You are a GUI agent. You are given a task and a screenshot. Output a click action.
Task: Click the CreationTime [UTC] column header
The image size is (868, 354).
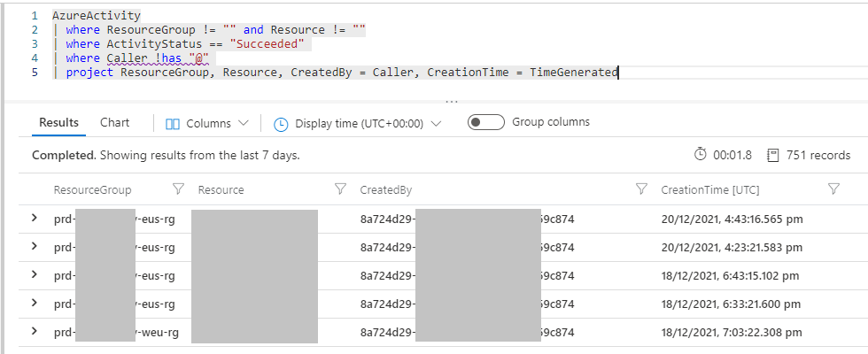click(x=710, y=189)
